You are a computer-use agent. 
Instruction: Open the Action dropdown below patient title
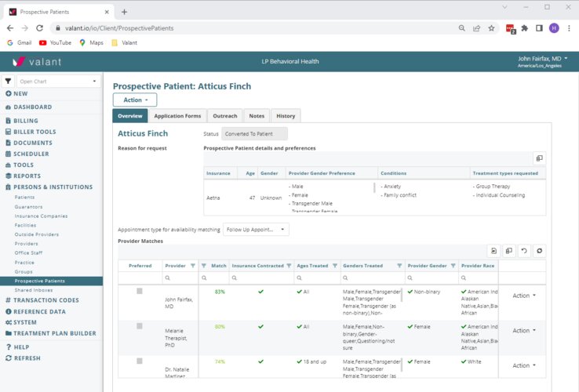point(135,100)
